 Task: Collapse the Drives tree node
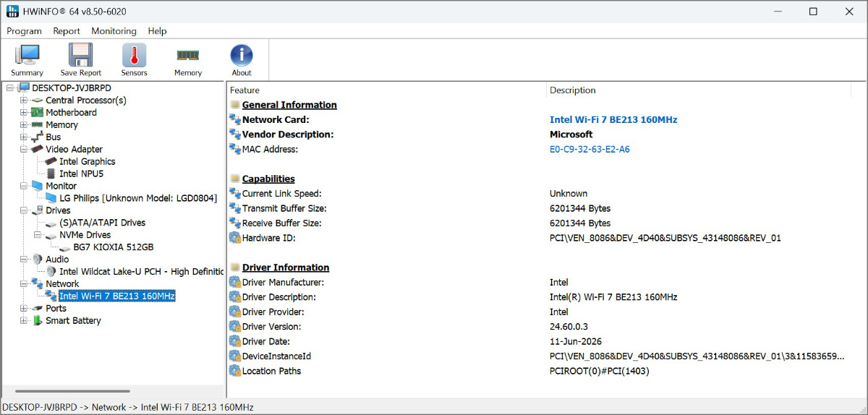tap(24, 211)
